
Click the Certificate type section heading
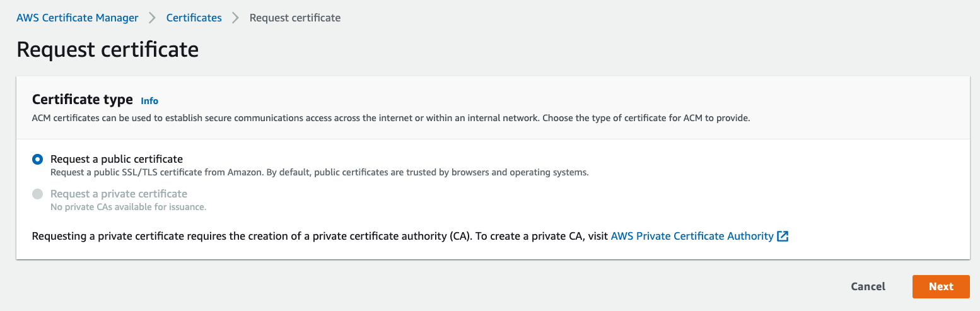pos(82,100)
